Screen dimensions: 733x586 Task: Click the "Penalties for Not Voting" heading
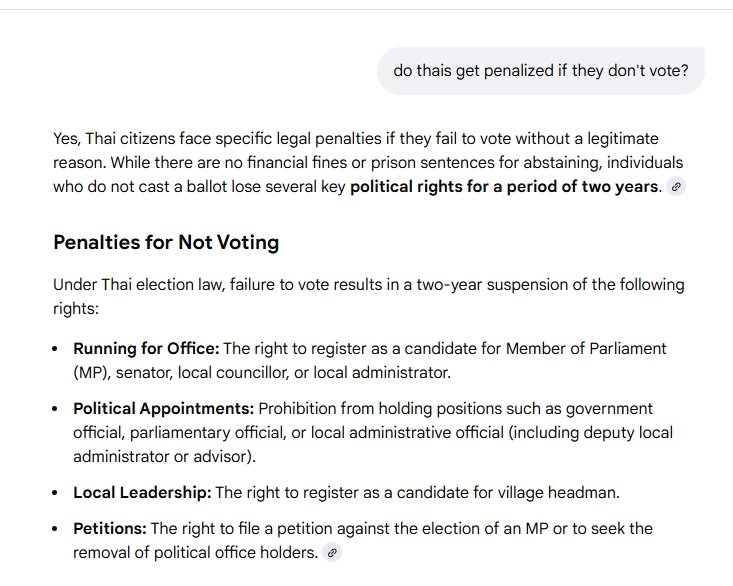[166, 242]
